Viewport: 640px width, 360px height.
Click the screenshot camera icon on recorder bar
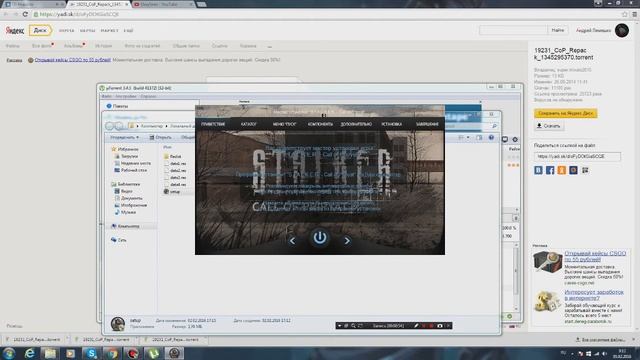(440, 326)
